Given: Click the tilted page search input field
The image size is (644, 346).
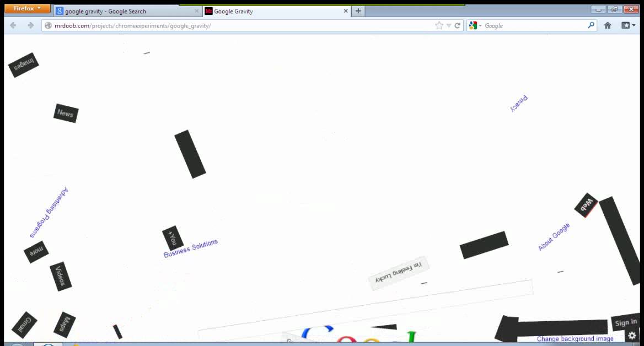Looking at the screenshot, I should tap(366, 311).
